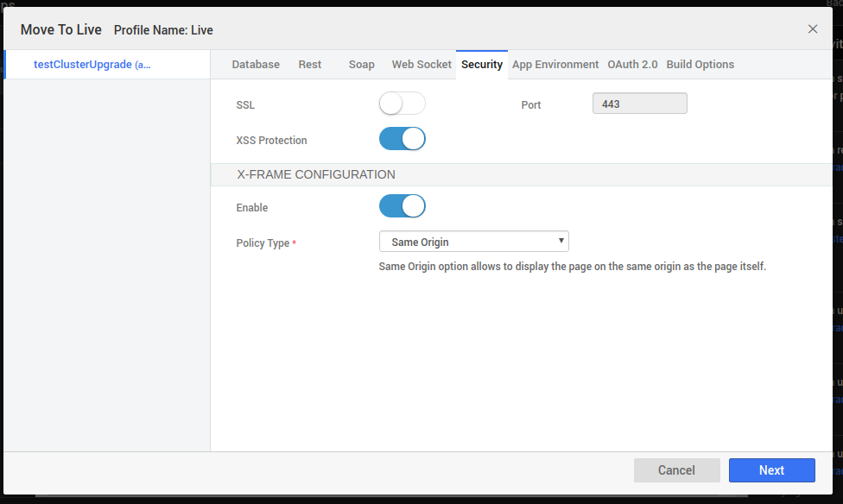
Task: Click the X-FRAME CONFIGURATION section header
Action: pyautogui.click(x=316, y=174)
